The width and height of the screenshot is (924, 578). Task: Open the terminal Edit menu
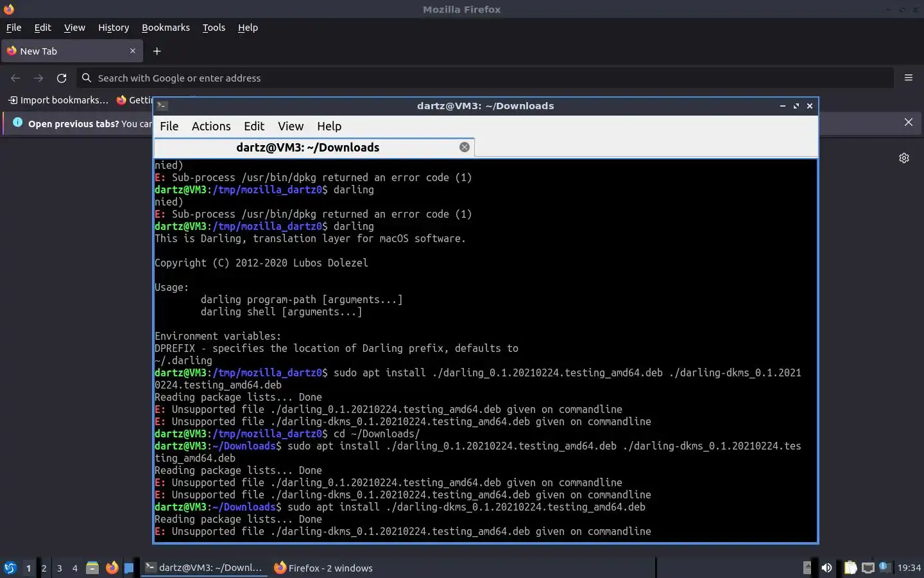254,127
